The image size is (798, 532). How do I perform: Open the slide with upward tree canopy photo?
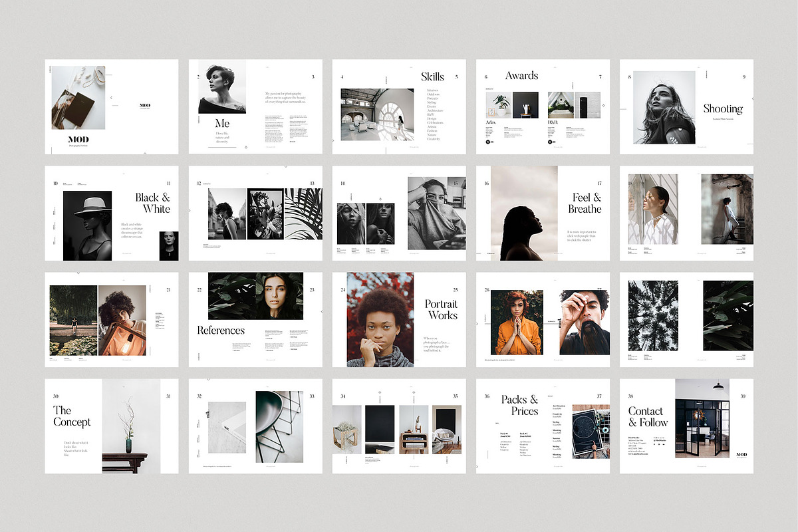pos(686,320)
